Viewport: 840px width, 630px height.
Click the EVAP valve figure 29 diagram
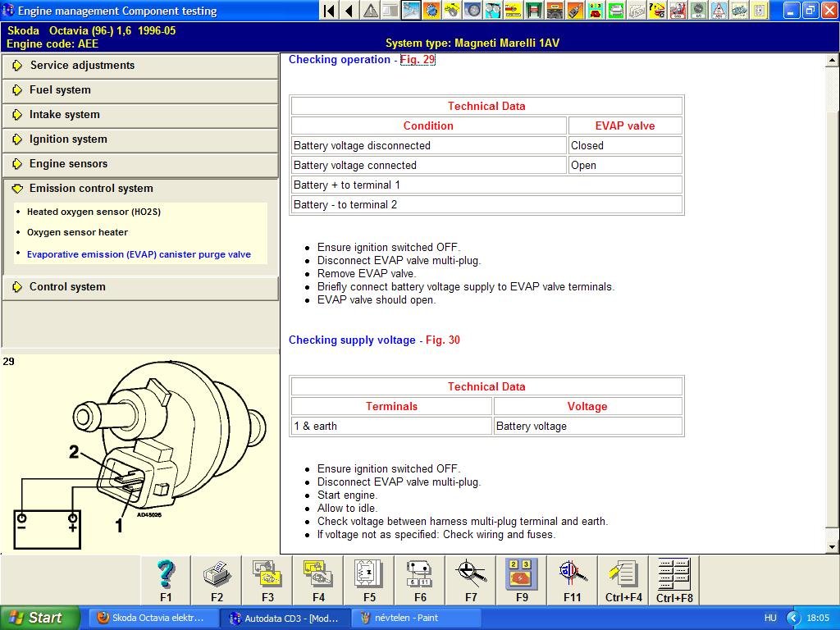click(x=140, y=454)
